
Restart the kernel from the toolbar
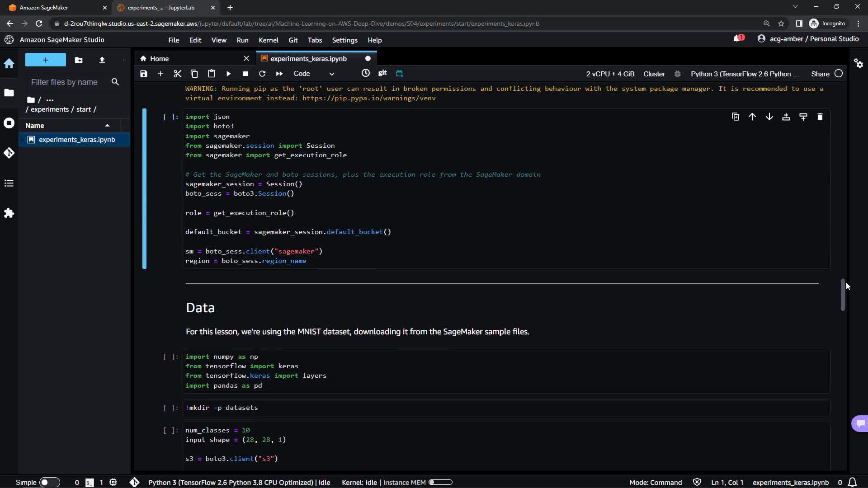coord(262,74)
